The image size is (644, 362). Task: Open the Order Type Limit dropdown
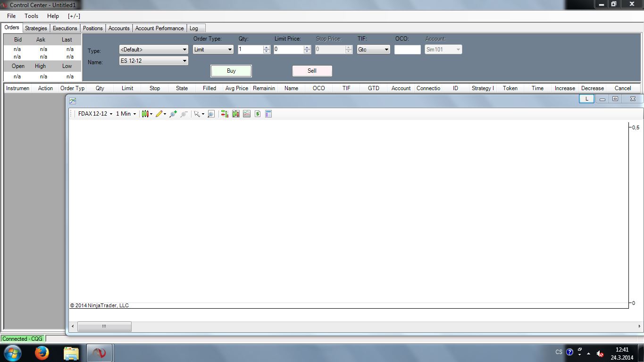coord(213,50)
